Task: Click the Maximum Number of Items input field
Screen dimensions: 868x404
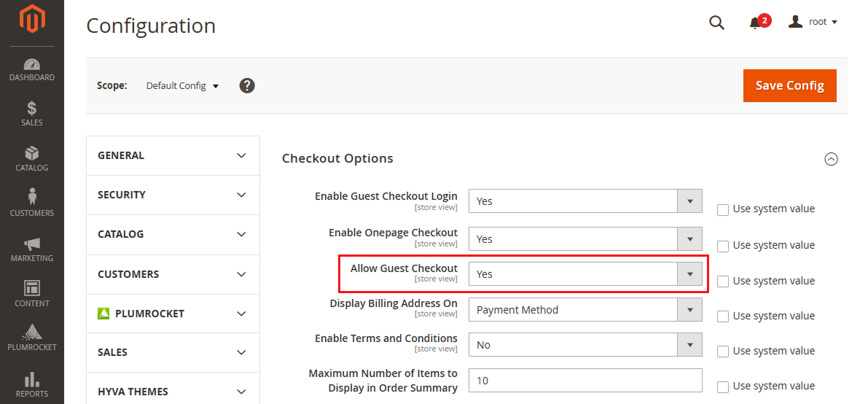Action: (x=585, y=380)
